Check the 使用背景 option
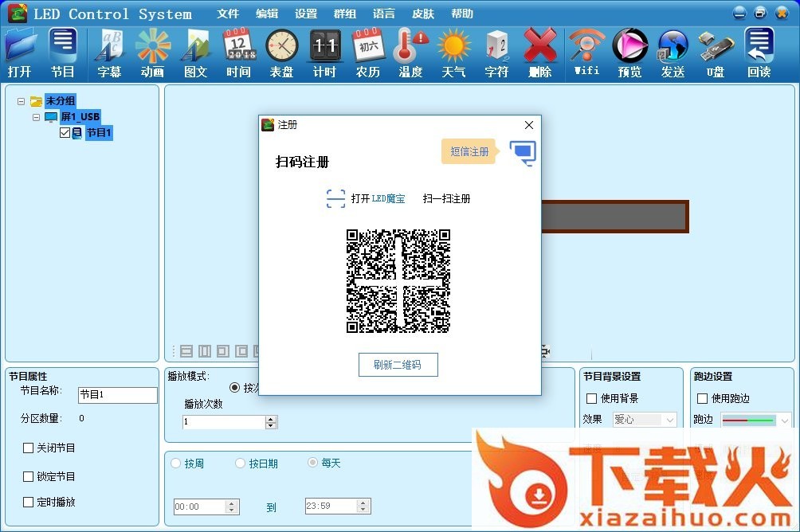Screen dimensions: 800x532 pyautogui.click(x=592, y=398)
